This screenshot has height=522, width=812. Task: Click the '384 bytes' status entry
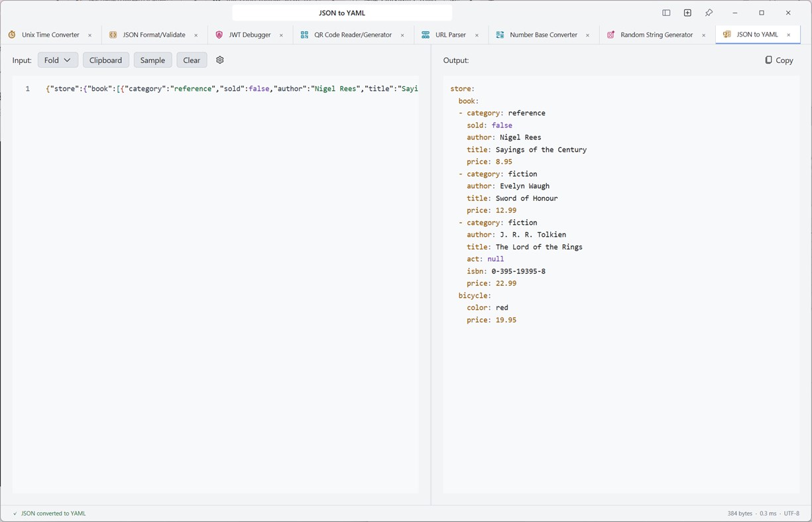[740, 513]
